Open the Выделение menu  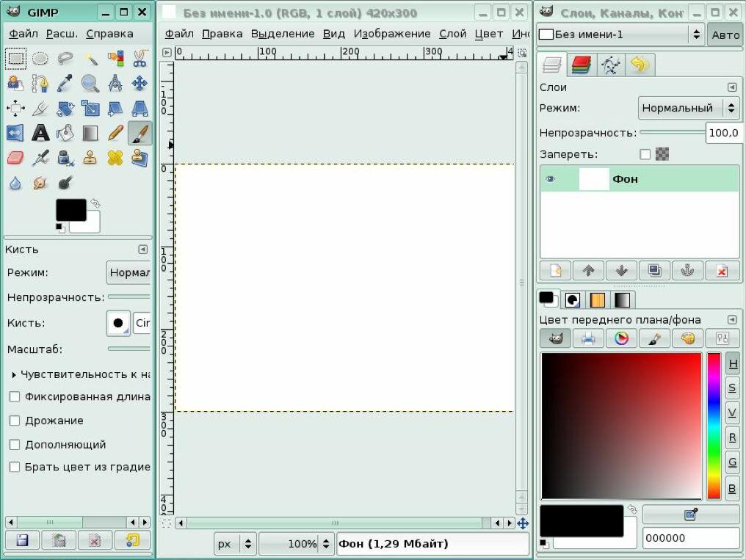[x=283, y=34]
